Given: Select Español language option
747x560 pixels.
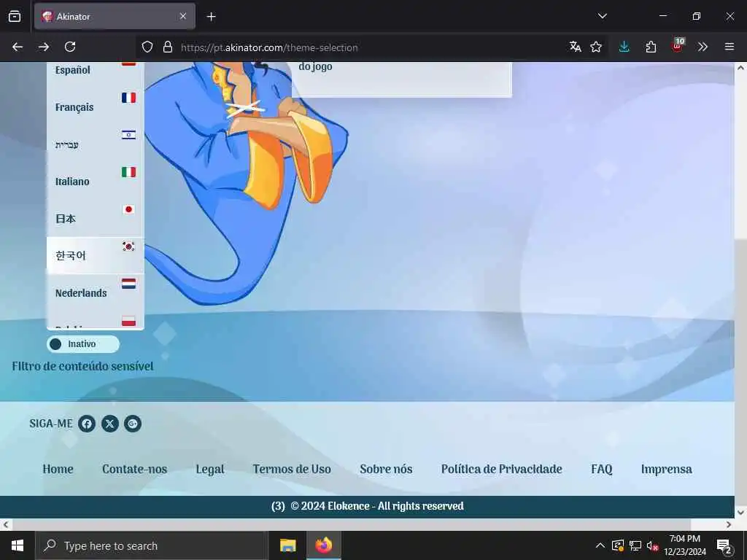Looking at the screenshot, I should [96, 70].
